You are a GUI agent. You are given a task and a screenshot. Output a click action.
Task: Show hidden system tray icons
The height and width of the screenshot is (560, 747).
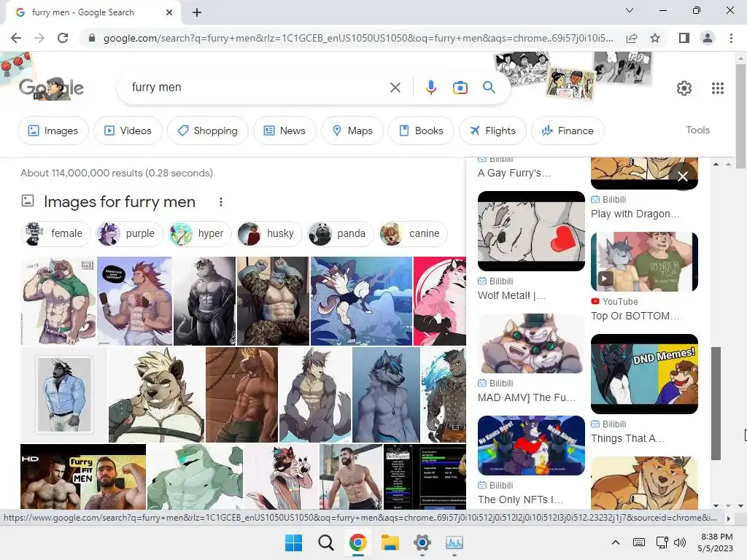click(x=616, y=542)
